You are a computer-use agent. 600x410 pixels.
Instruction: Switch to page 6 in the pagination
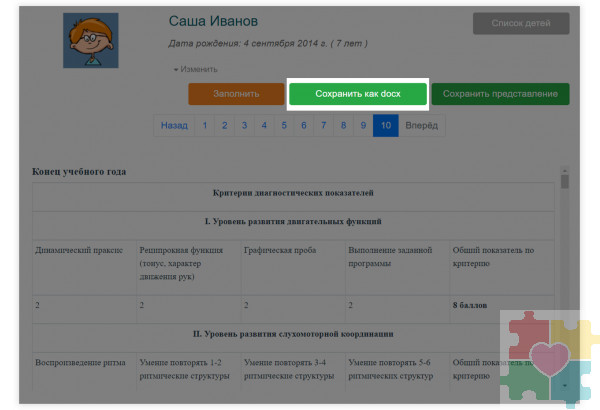[x=303, y=126]
